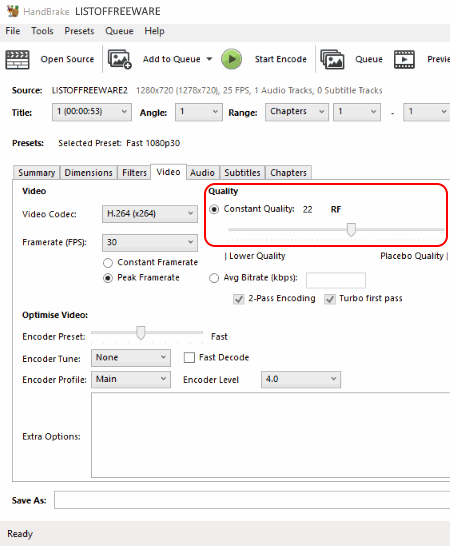Switch to the Dimensions tab

pos(88,173)
